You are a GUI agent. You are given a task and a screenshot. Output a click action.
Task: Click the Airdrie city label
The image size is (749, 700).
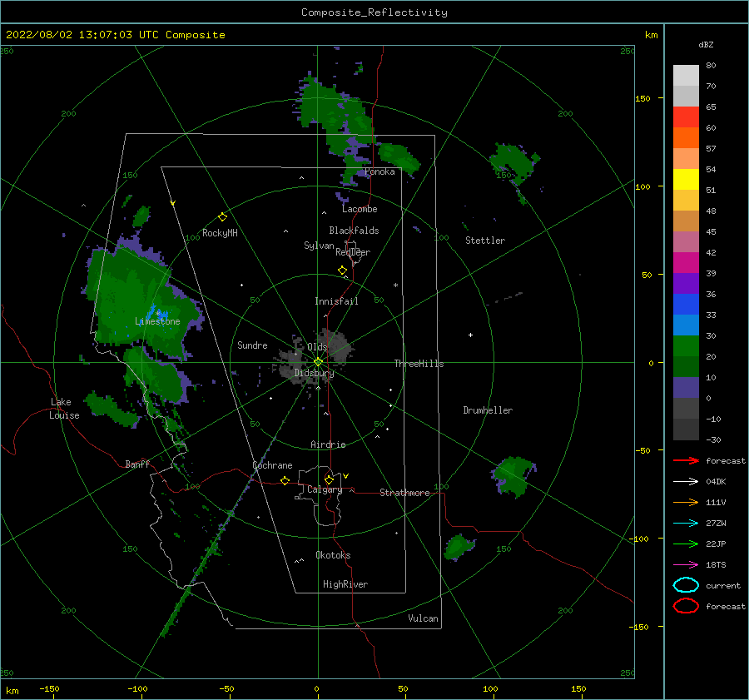click(328, 444)
